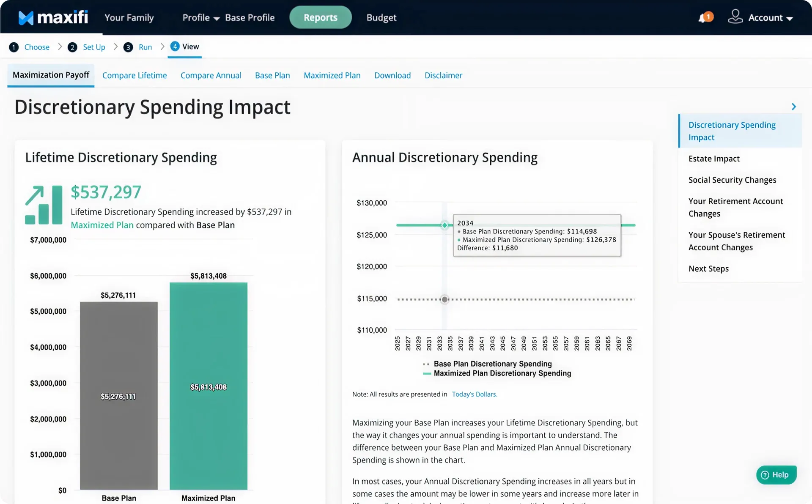Select Estate Impact in the sidebar

pos(714,159)
